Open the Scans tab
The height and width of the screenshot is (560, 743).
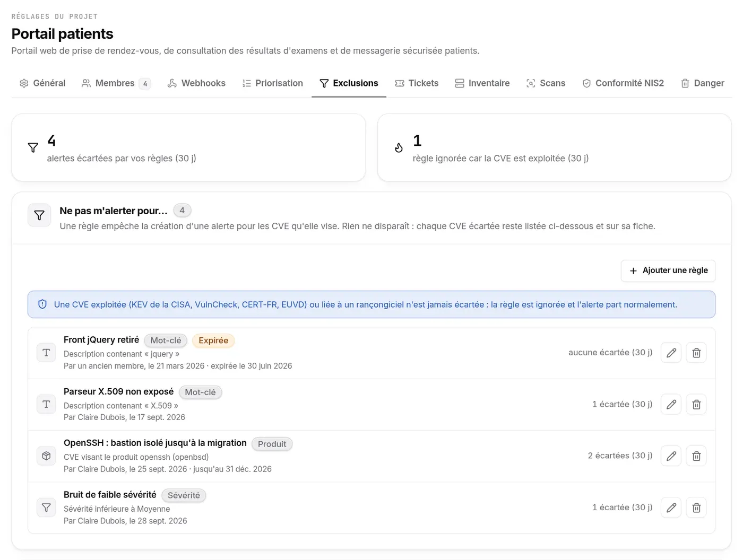tap(546, 83)
